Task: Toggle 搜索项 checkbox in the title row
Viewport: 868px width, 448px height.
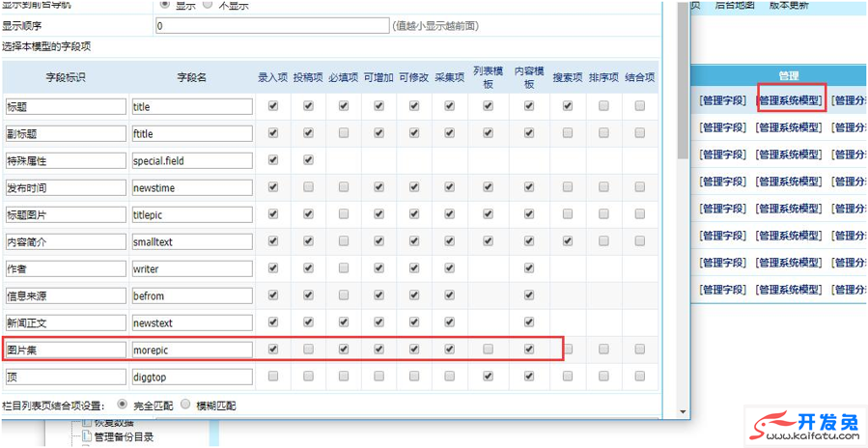Action: (x=568, y=106)
